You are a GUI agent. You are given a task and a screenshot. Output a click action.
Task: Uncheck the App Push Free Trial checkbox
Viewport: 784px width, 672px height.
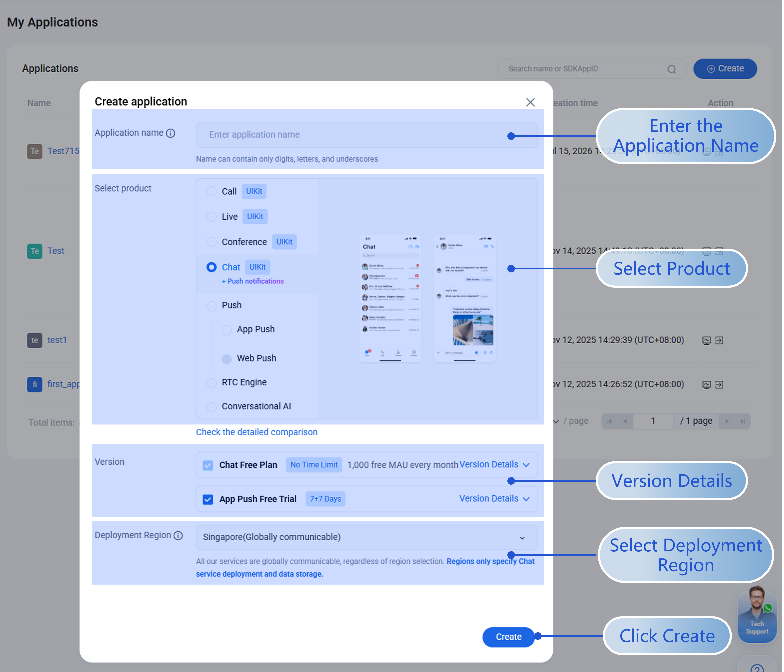pos(208,499)
